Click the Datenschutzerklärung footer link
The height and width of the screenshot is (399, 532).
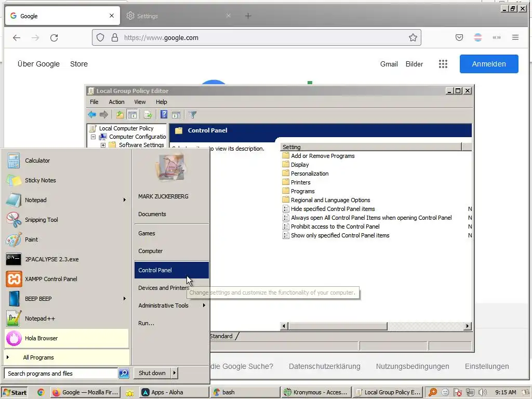[x=324, y=366]
